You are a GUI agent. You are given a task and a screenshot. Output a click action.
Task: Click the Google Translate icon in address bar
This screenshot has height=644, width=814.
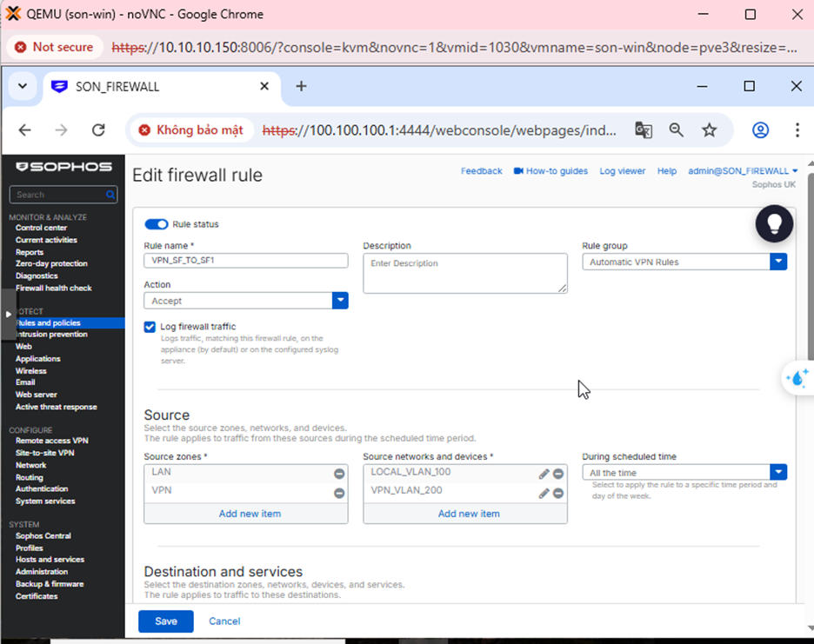644,129
